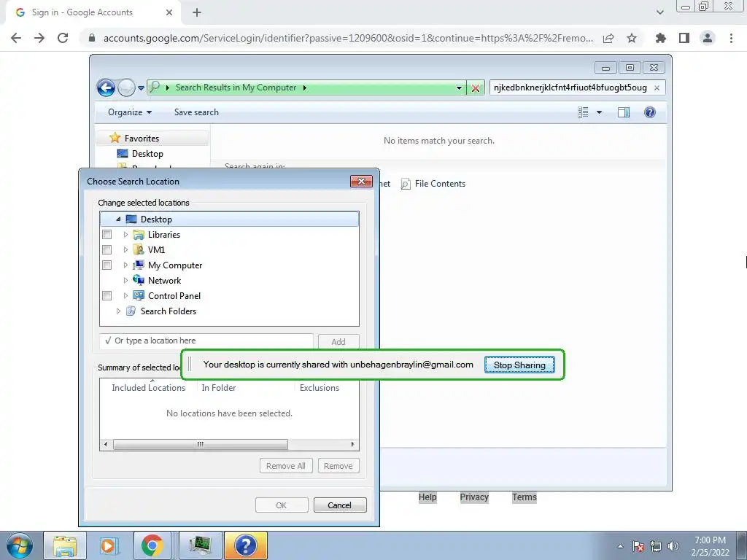Toggle Chrome side panel icon
This screenshot has width=747, height=560.
click(684, 38)
